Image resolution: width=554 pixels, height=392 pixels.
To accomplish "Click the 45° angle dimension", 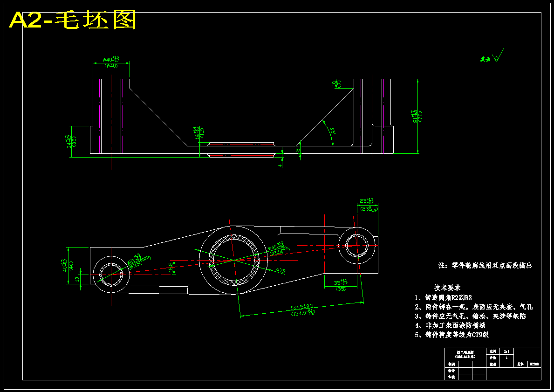I will click(332, 131).
